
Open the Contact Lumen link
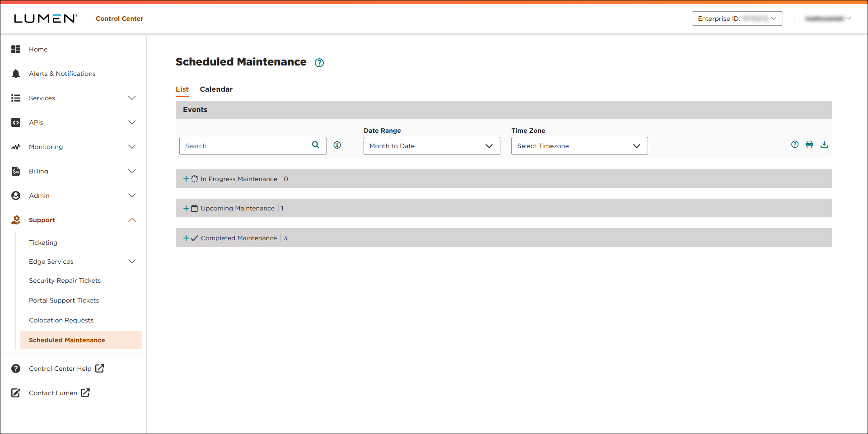(x=53, y=392)
